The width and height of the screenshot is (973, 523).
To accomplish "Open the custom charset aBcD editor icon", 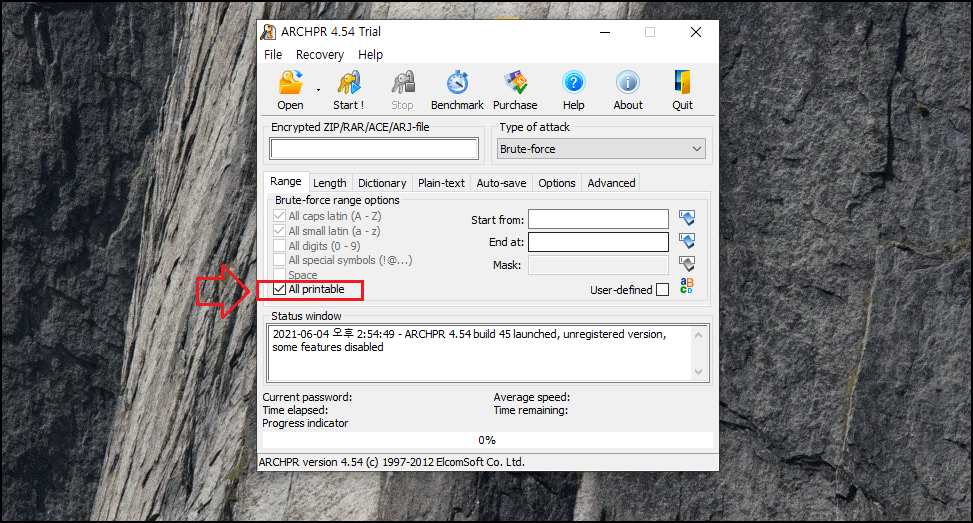I will pyautogui.click(x=686, y=286).
